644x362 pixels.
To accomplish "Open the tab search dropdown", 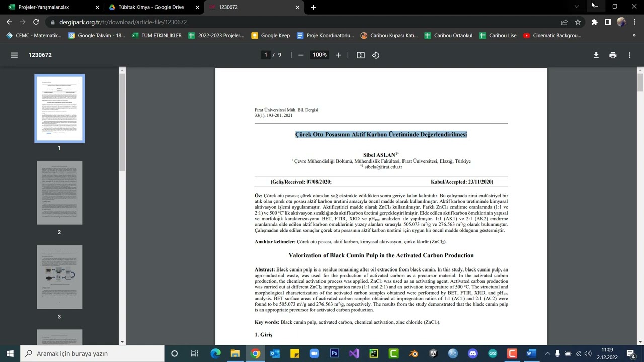I will click(577, 7).
